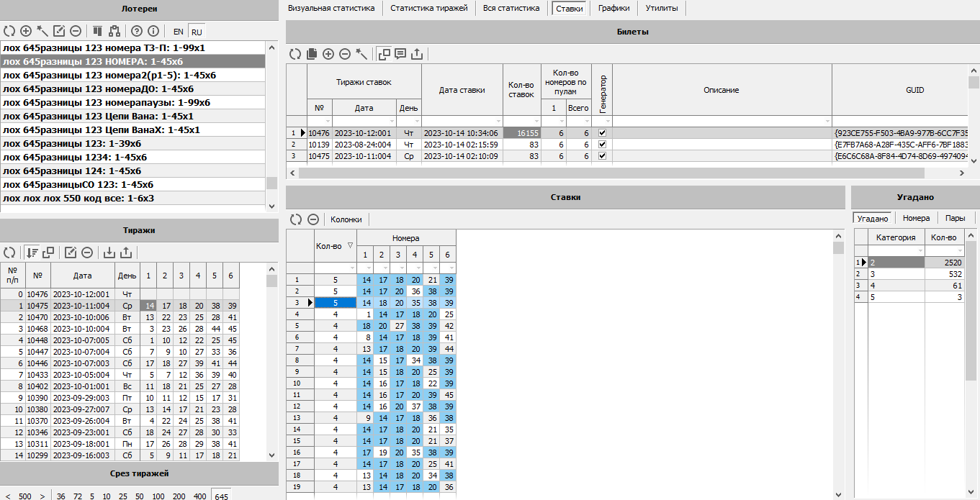Open filter dropdown under ticket № column
The height and width of the screenshot is (500, 980).
328,122
